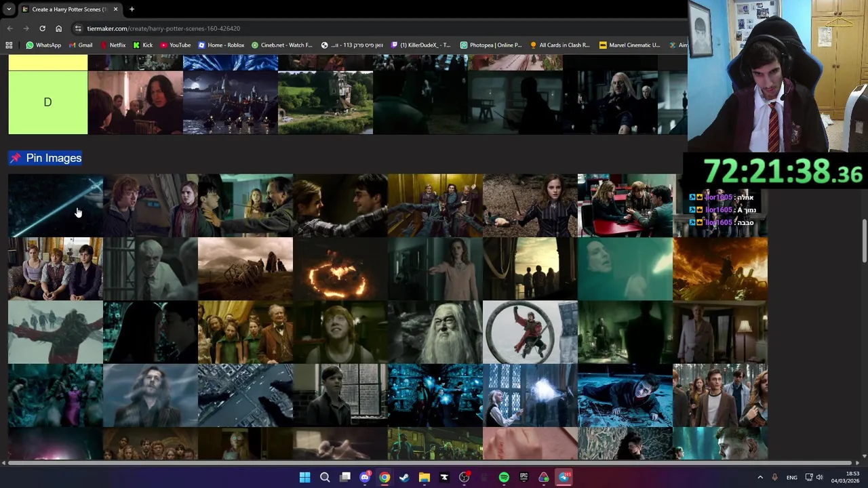The image size is (868, 488).
Task: Pick the Dumbledore with white beard image
Action: tap(435, 332)
